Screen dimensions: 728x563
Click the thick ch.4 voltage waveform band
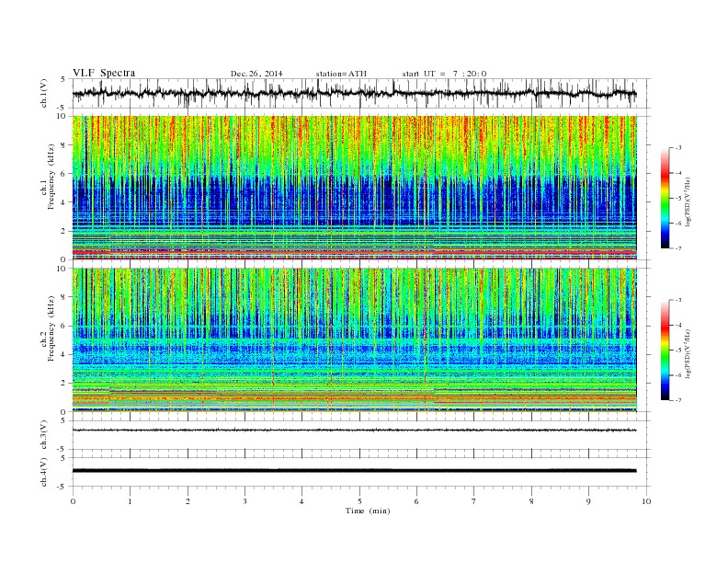tap(354, 471)
